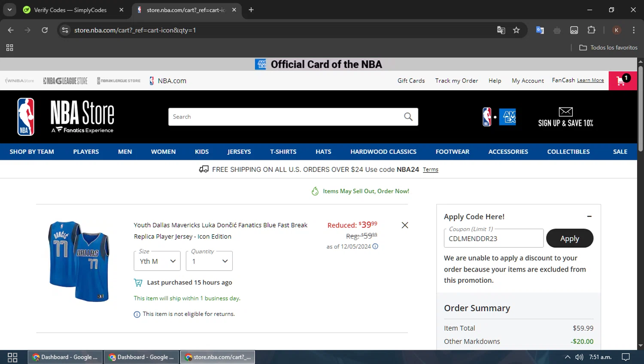
Task: Open the FOOTWEAR menu
Action: point(453,152)
